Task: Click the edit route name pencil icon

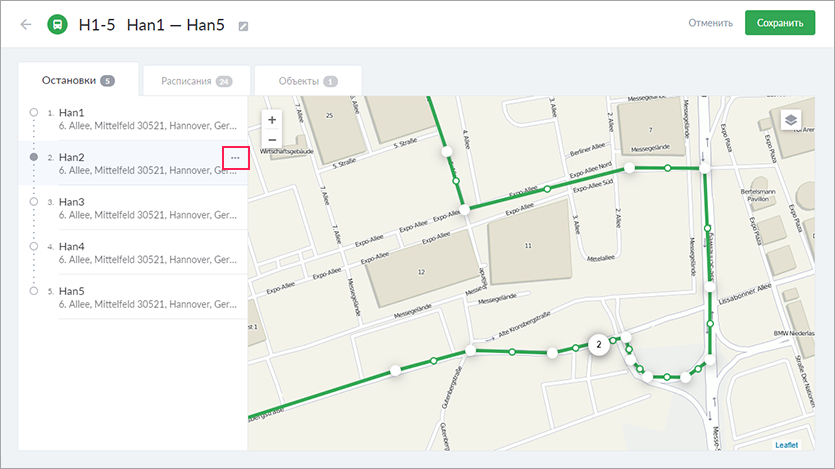Action: [x=243, y=25]
